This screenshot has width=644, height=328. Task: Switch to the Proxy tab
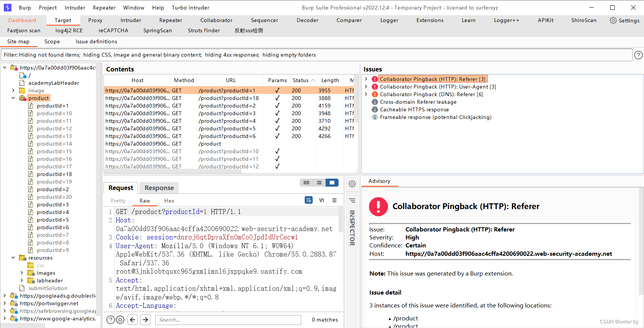click(x=95, y=21)
